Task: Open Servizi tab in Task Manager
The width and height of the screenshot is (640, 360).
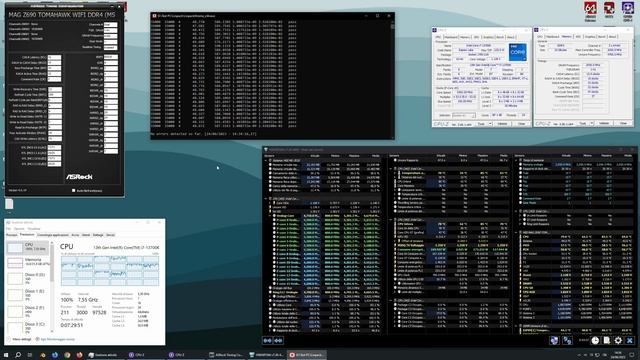Action: pyautogui.click(x=110, y=235)
